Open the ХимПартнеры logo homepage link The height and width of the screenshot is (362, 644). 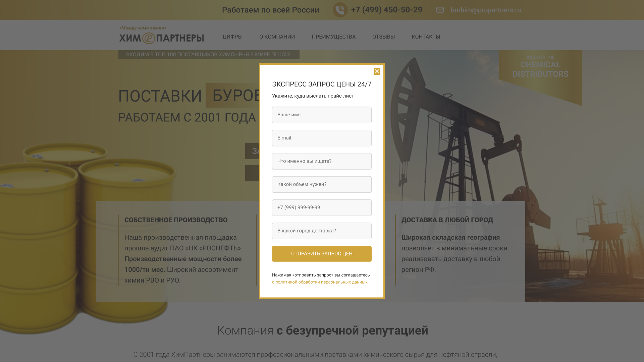point(162,35)
